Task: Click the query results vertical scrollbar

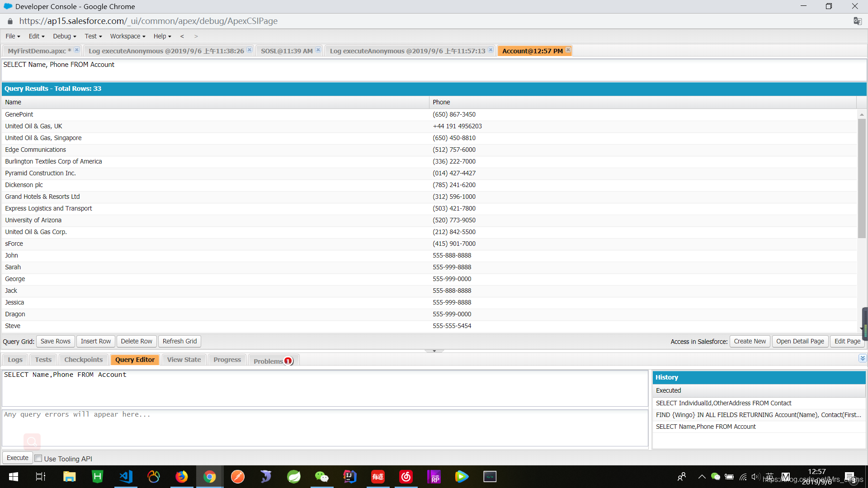Action: 862,176
